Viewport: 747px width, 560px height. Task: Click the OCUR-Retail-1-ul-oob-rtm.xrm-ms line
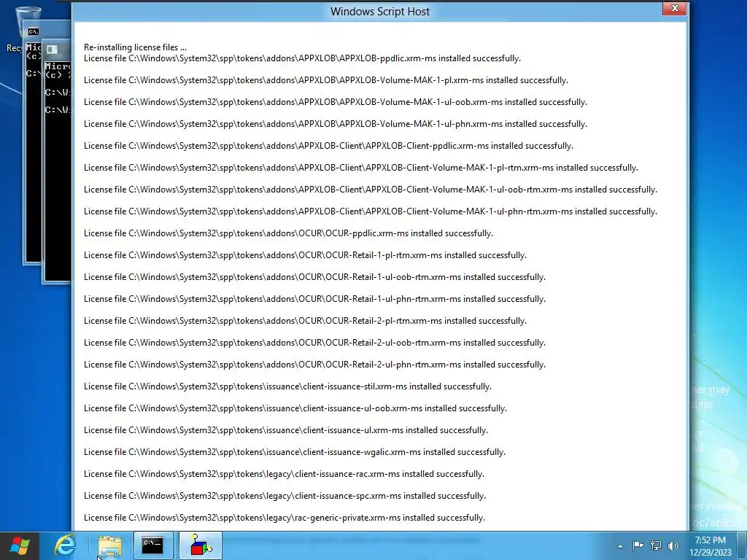pyautogui.click(x=314, y=277)
